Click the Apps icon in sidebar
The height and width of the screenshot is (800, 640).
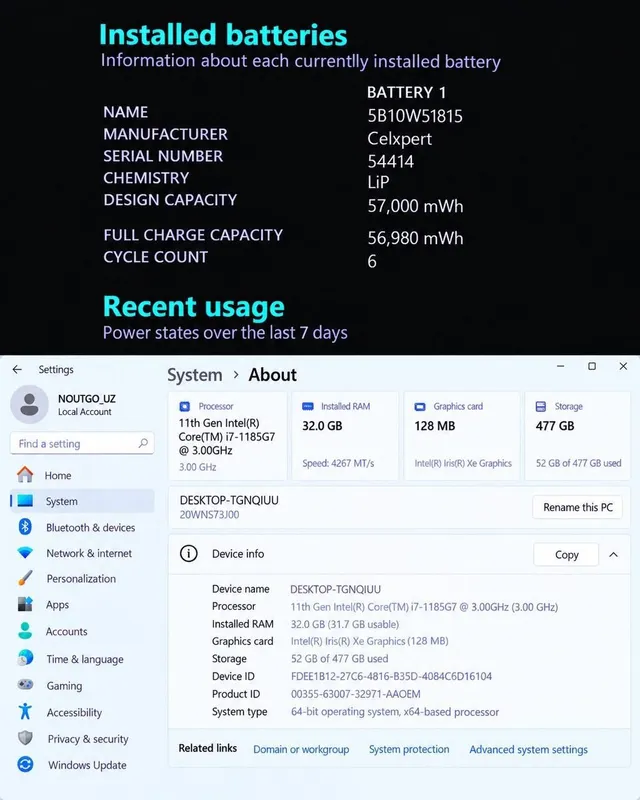25,605
